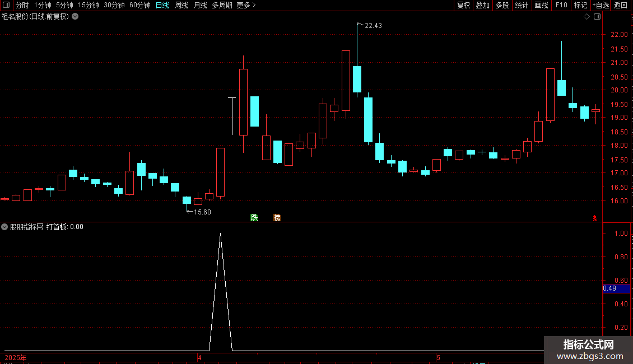Viewport: 633px width, 364px height.
Task: Click the 22.43 high price label
Action: point(373,26)
